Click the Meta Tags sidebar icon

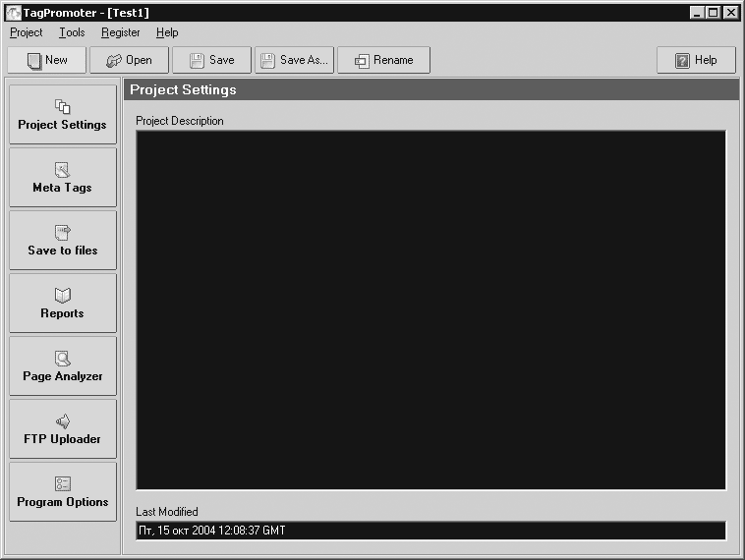tap(62, 170)
